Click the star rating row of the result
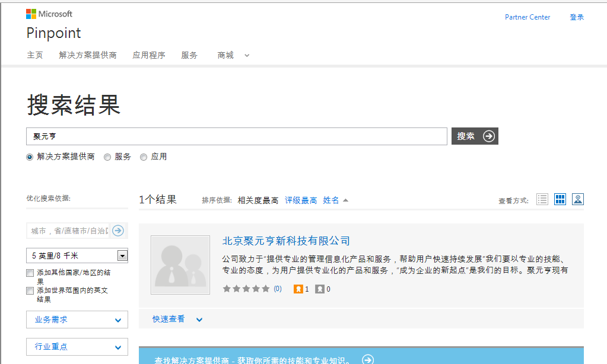The image size is (607, 364). 246,289
